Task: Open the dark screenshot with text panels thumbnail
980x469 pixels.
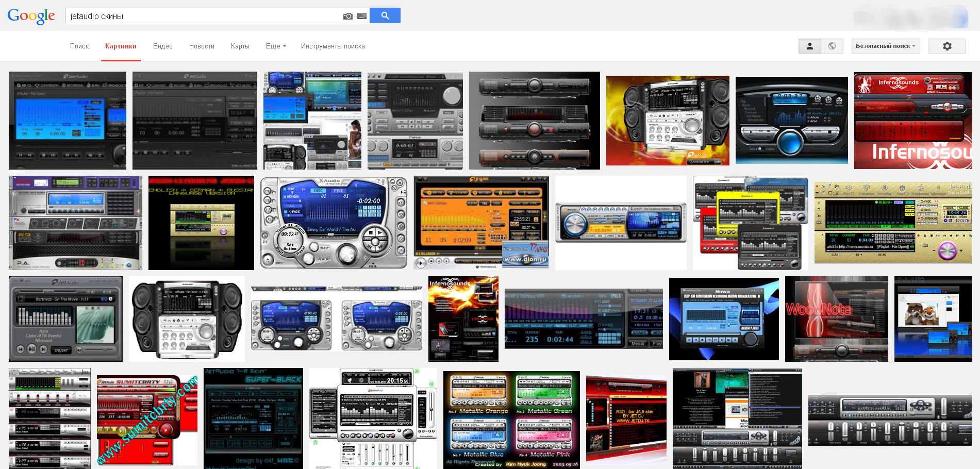Action: [737, 418]
